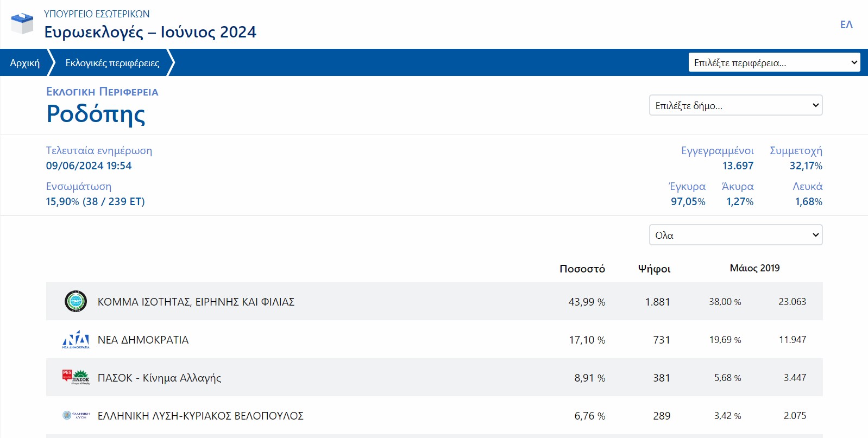Screen dimensions: 868x438
Task: Click the Νέα Δημοκρατία party logo
Action: (x=76, y=340)
